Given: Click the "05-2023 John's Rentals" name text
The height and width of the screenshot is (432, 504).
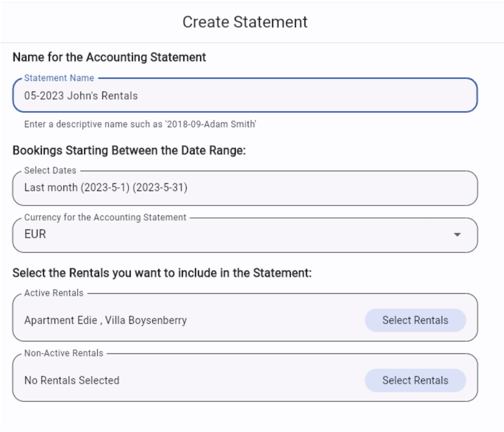Looking at the screenshot, I should 81,96.
